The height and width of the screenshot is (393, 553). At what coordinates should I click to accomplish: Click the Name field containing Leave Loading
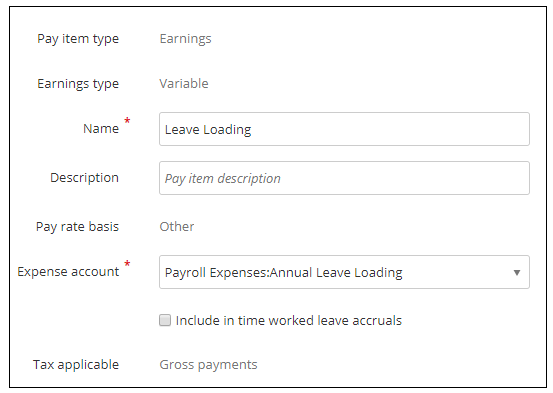tap(344, 129)
